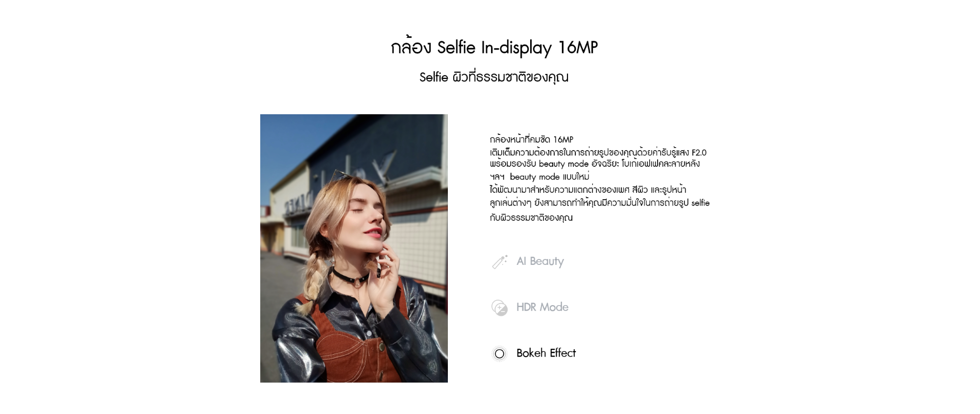Viewport: 980px width, 414px height.
Task: Open the selfie sample photo of woman
Action: [x=354, y=248]
